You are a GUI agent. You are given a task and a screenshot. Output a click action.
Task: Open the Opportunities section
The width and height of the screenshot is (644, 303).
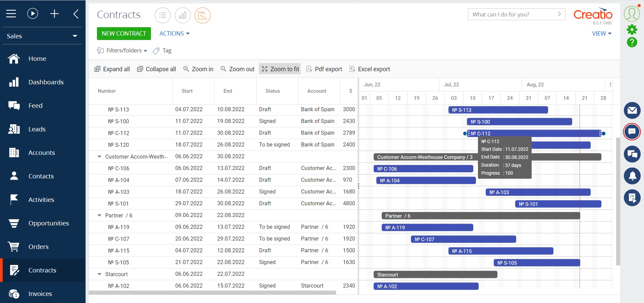click(x=49, y=223)
